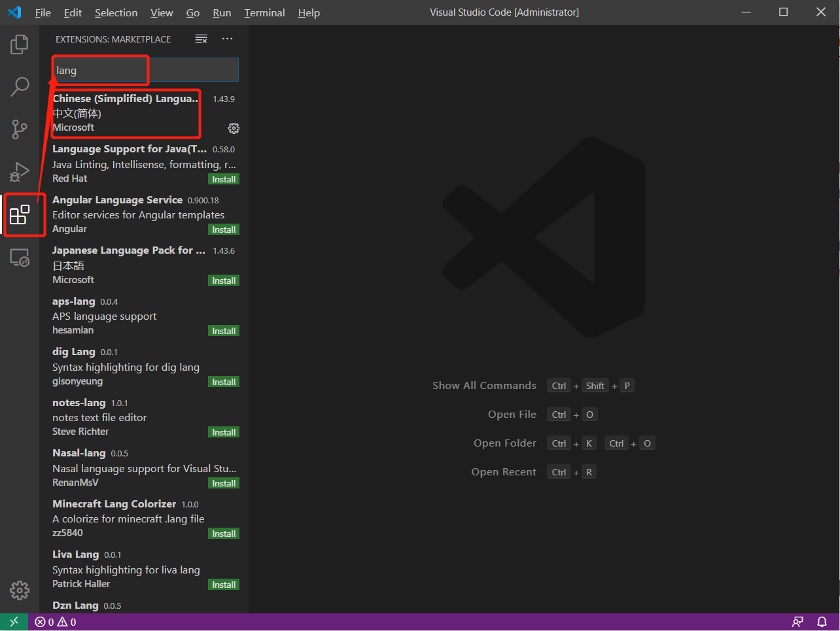Open the Help menu
The width and height of the screenshot is (840, 631).
(x=309, y=12)
